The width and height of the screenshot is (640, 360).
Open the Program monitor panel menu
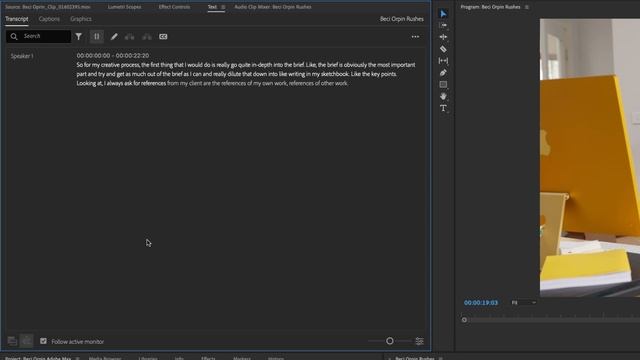(x=527, y=7)
